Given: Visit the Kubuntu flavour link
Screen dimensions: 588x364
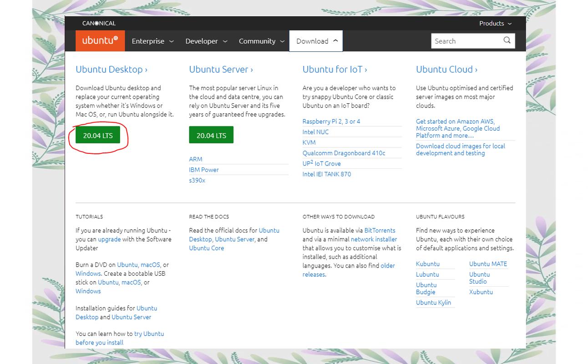Looking at the screenshot, I should (x=428, y=263).
